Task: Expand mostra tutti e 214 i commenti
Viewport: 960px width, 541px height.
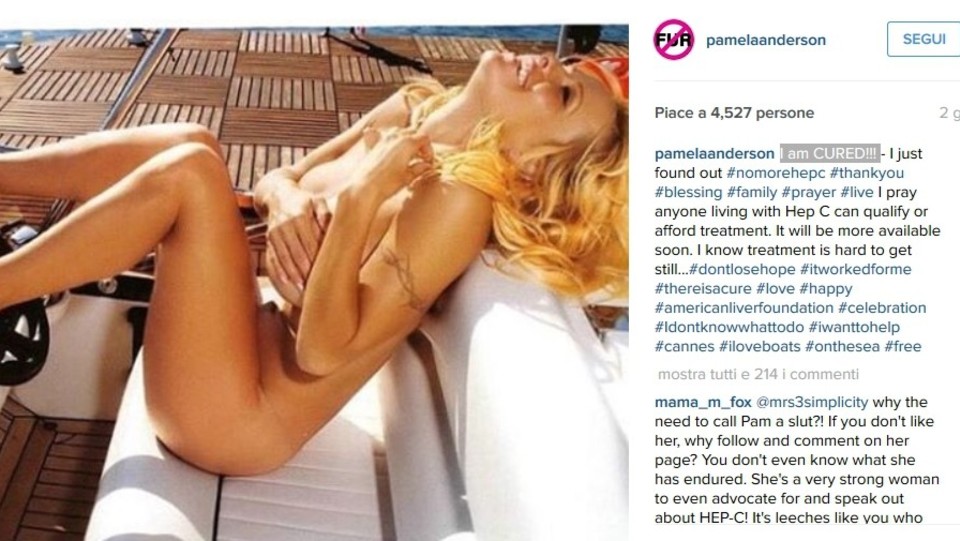Action: point(759,374)
